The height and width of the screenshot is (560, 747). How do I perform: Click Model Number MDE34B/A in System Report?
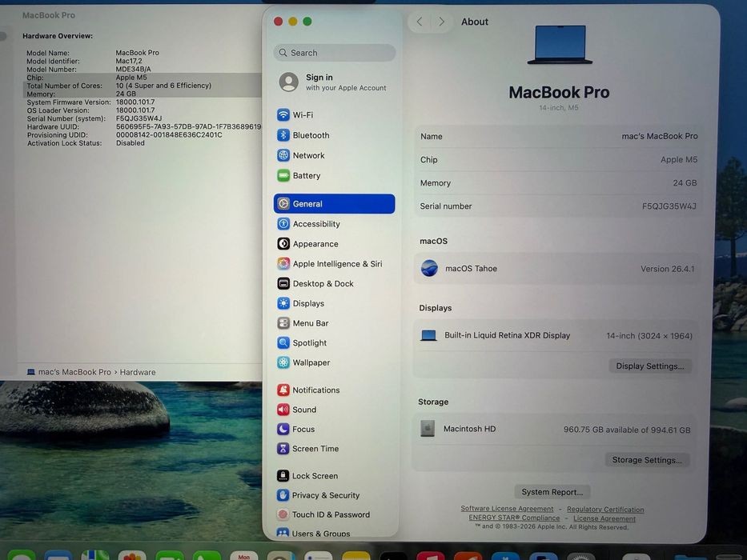tap(133, 69)
